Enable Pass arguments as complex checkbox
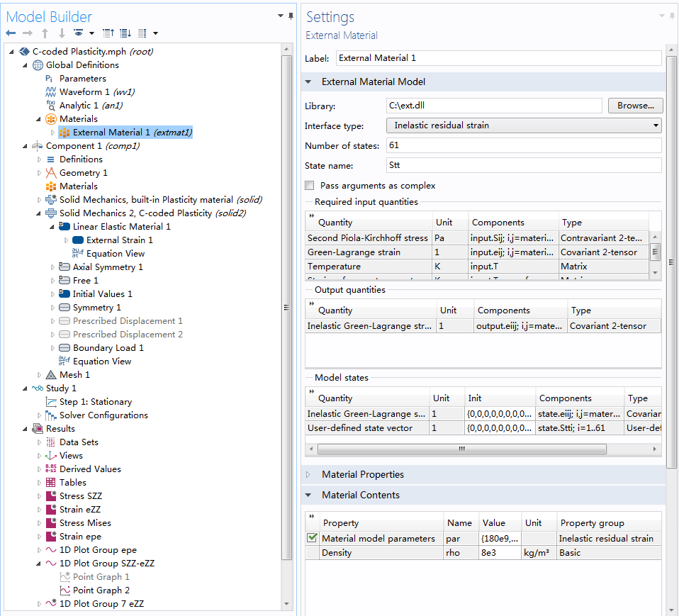Viewport: 679px width, 616px height. [x=310, y=186]
